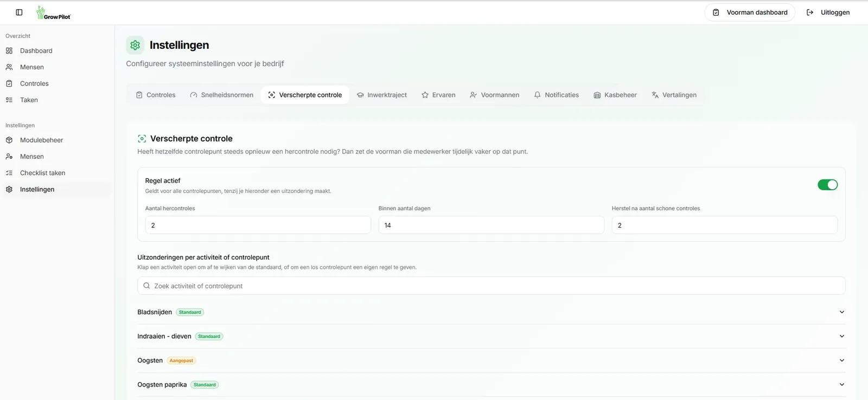
Task: Click the Dashboard grid icon in sidebar
Action: pyautogui.click(x=9, y=51)
